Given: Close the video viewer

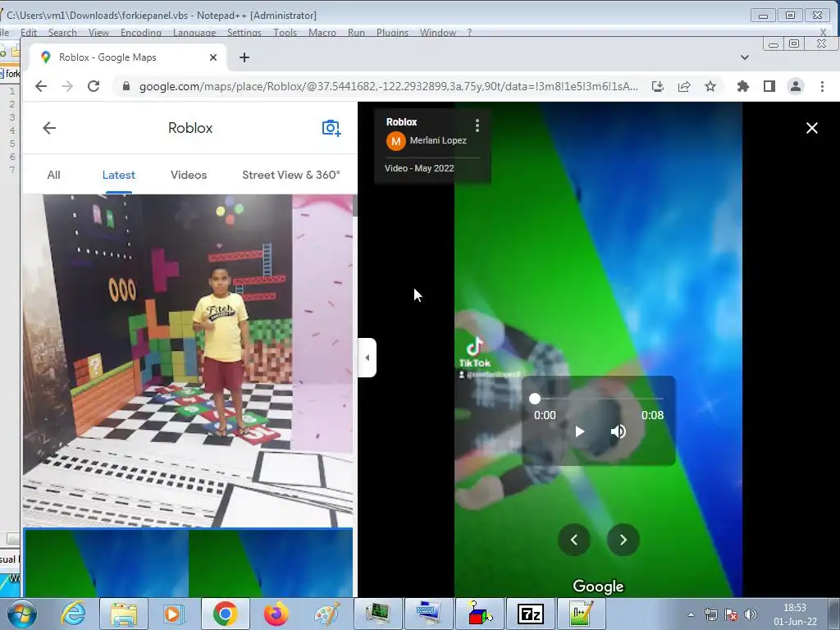Looking at the screenshot, I should point(811,128).
